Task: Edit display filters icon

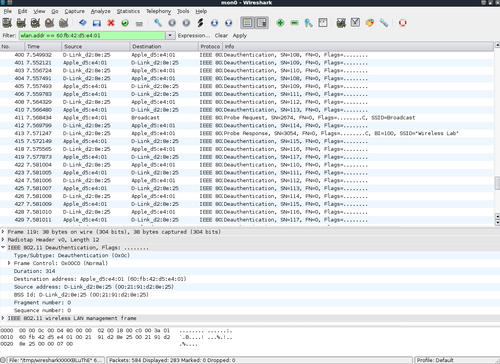Action: 355,23
